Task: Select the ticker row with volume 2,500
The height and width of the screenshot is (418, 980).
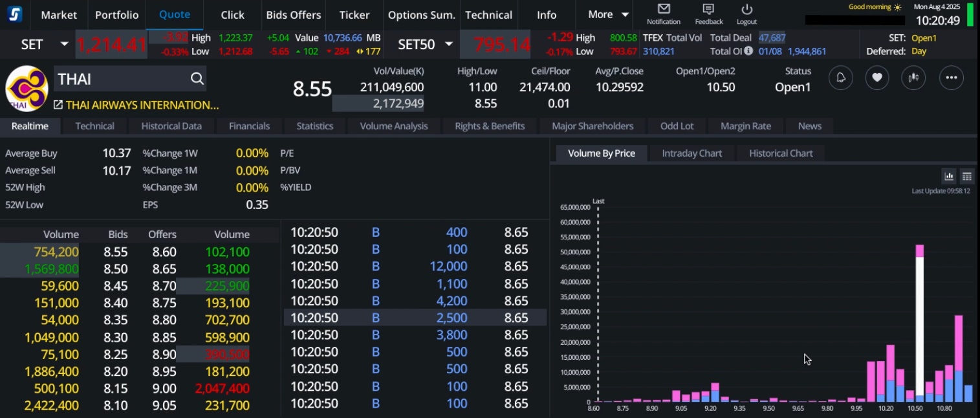Action: pos(415,318)
